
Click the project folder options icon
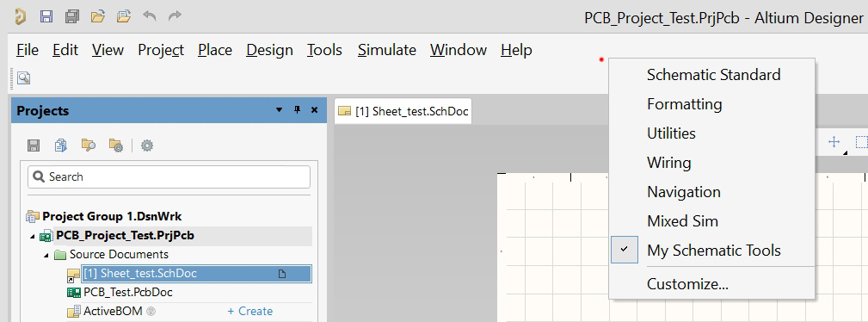[x=115, y=146]
